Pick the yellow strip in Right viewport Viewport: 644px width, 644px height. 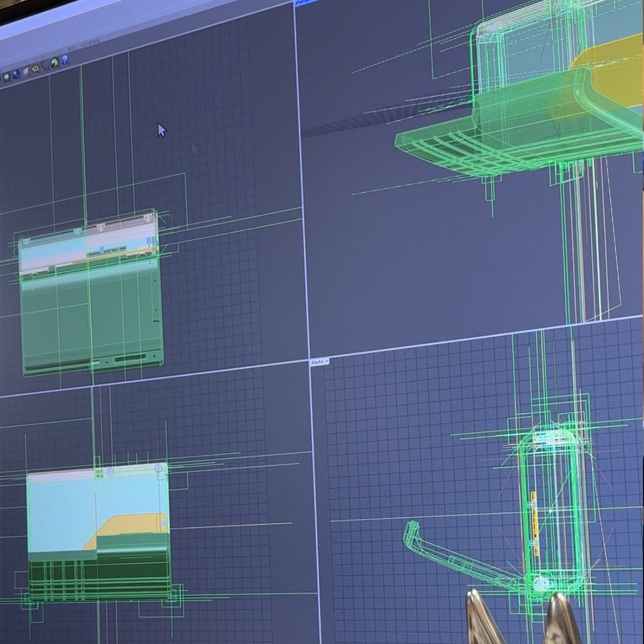pos(535,524)
